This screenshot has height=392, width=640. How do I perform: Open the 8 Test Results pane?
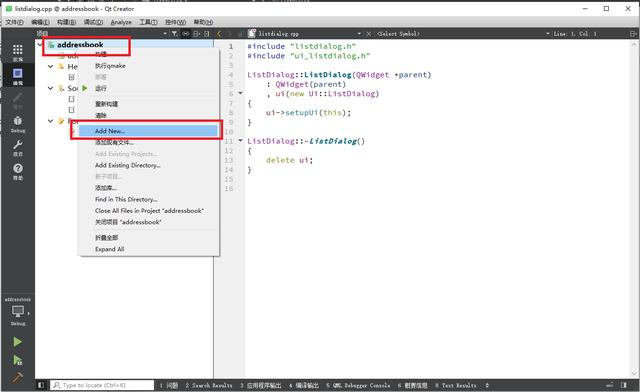pos(456,385)
